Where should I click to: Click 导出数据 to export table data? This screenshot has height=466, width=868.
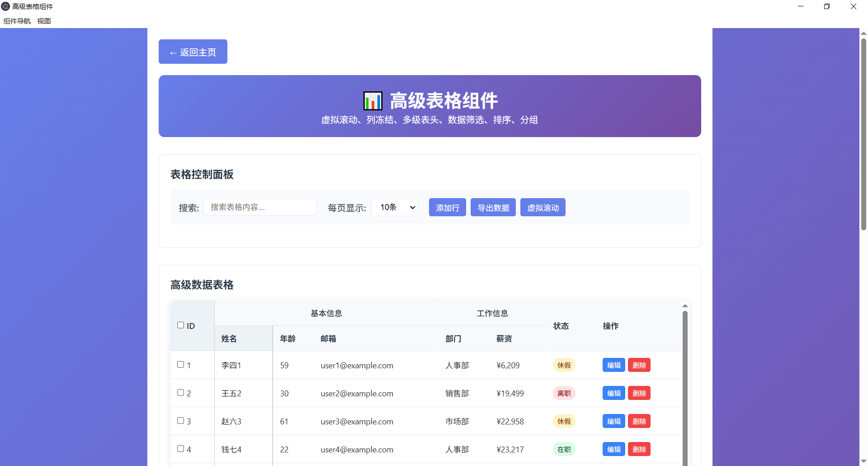point(493,207)
